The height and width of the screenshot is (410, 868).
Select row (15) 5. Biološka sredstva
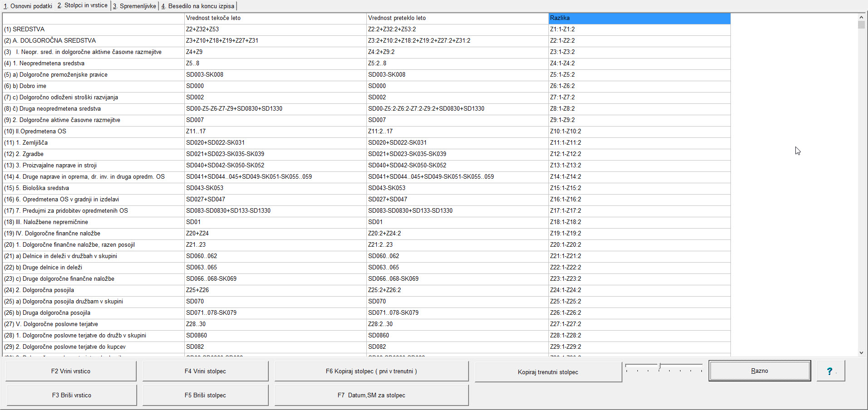[x=94, y=188]
